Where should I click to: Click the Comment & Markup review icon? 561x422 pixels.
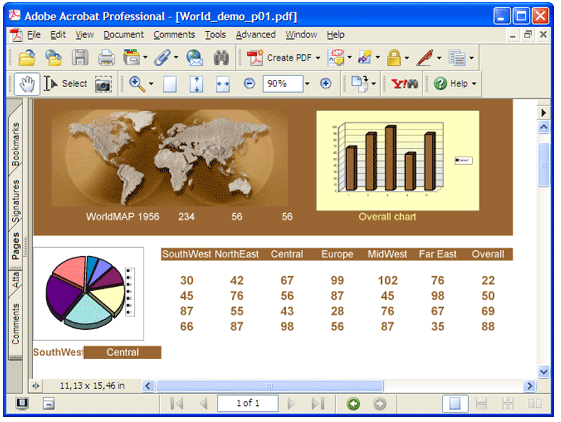[336, 58]
